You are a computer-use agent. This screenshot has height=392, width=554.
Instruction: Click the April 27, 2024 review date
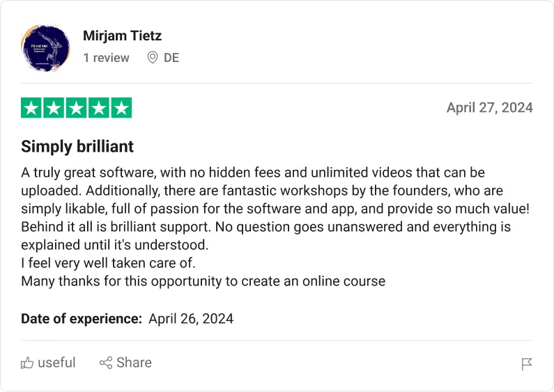tap(489, 107)
